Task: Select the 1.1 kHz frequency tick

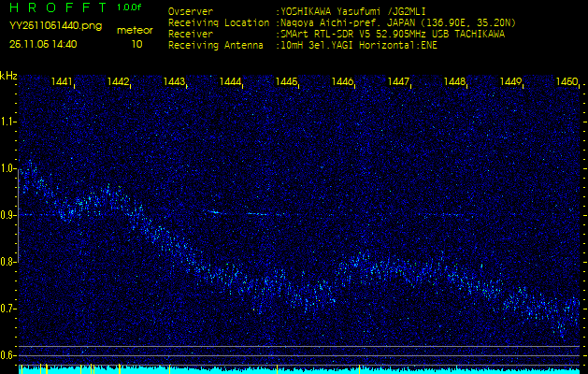Action: point(8,121)
